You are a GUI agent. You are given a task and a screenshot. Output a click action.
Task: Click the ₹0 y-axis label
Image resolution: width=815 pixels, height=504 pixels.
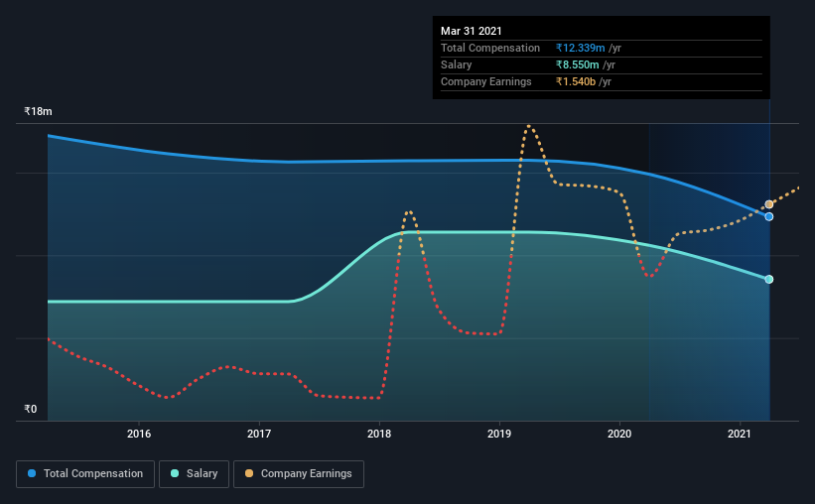click(31, 409)
